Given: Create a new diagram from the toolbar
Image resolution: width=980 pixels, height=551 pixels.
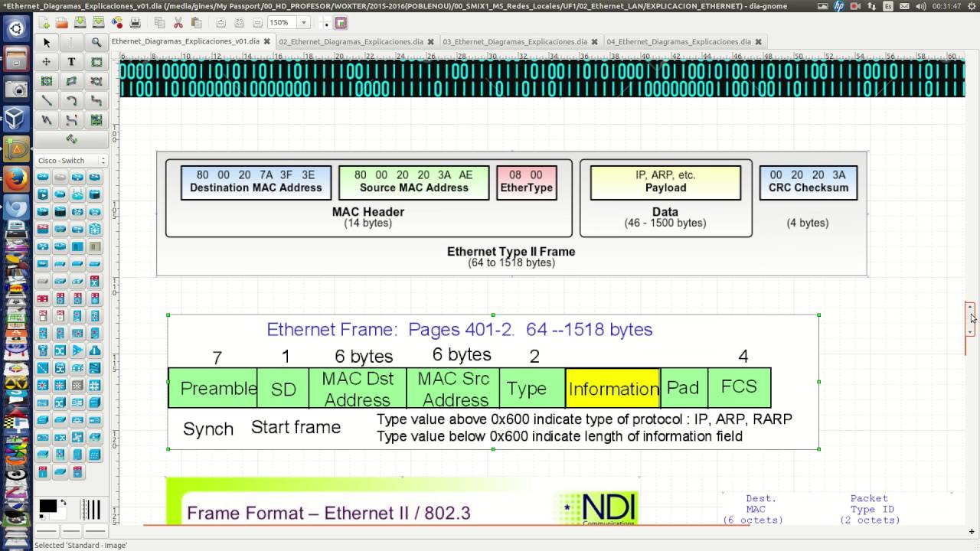Looking at the screenshot, I should point(44,23).
